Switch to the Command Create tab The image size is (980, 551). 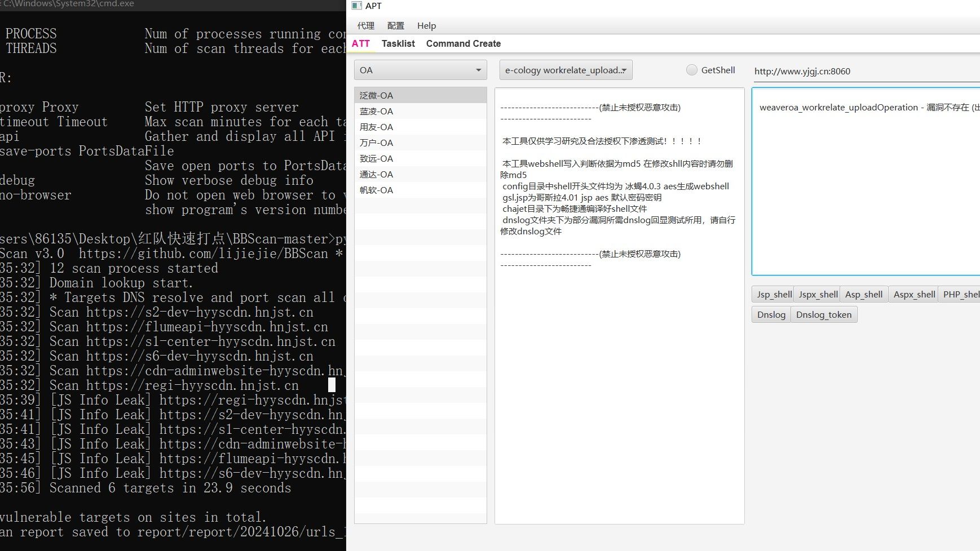tap(463, 43)
